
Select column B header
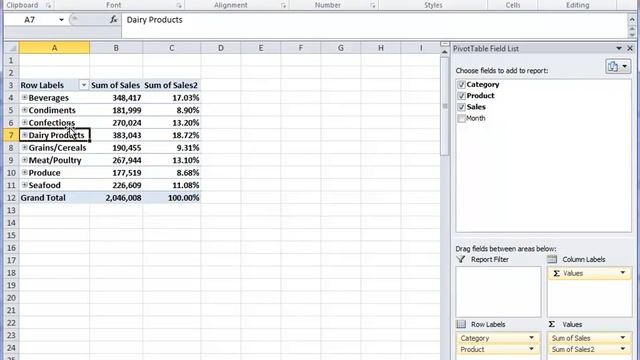tap(116, 48)
